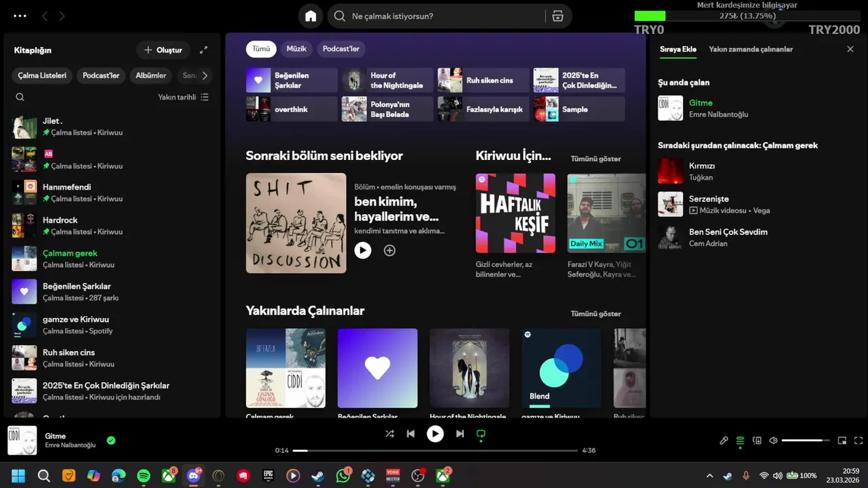Open Steam from the taskbar
The height and width of the screenshot is (488, 868).
pyautogui.click(x=317, y=476)
